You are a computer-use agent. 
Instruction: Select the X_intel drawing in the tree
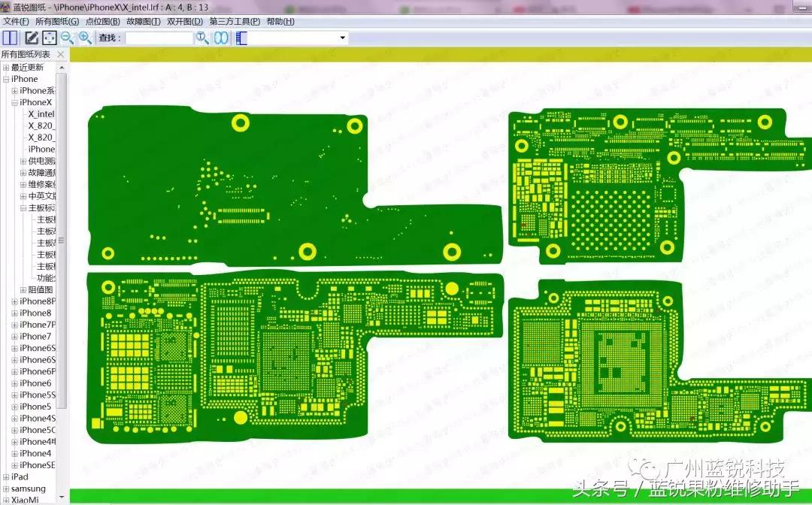pyautogui.click(x=41, y=113)
